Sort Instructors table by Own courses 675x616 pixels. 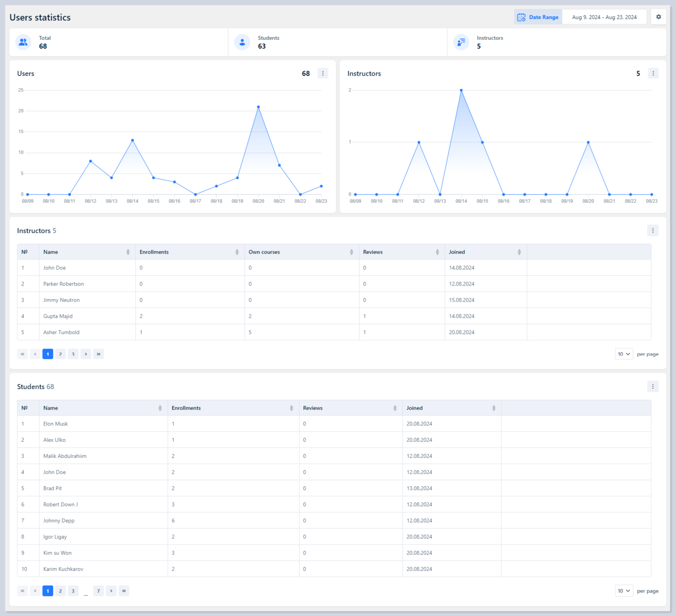(x=351, y=252)
